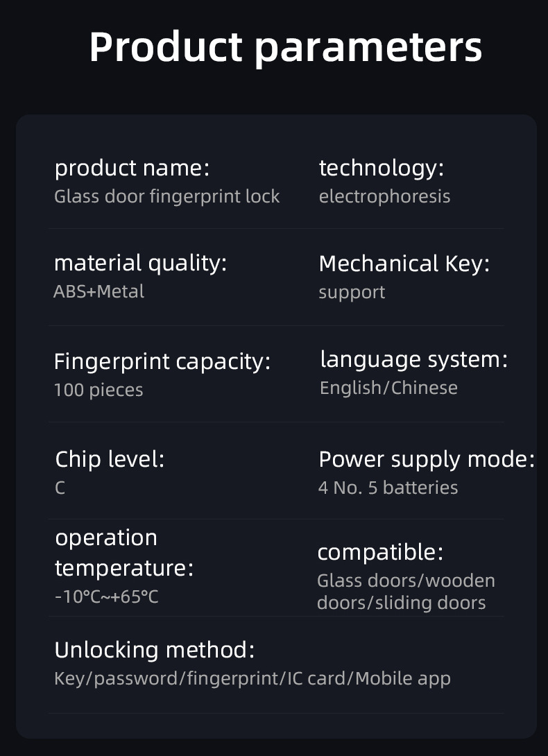The height and width of the screenshot is (756, 548).
Task: Select the "Chip level:" label
Action: point(110,459)
